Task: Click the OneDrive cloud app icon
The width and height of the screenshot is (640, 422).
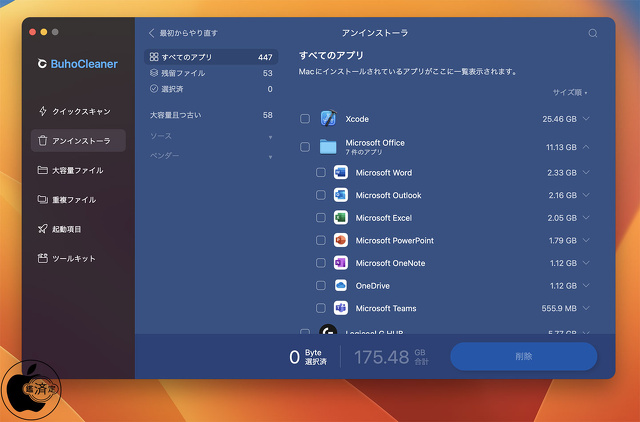Action: point(340,285)
